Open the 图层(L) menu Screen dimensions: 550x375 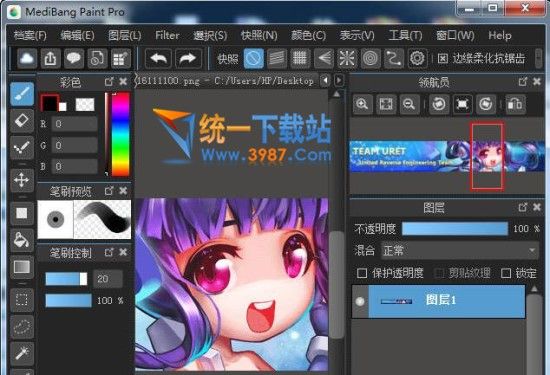pyautogui.click(x=125, y=35)
